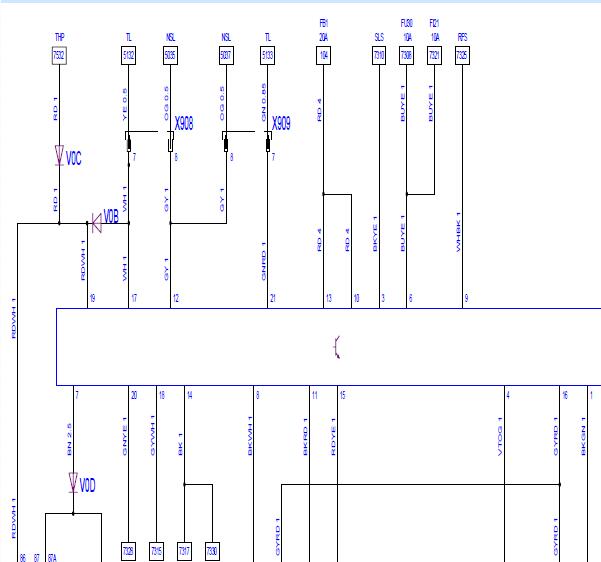Click the VTOG 1 wire label
This screenshot has width=601, height=562.
(x=500, y=436)
